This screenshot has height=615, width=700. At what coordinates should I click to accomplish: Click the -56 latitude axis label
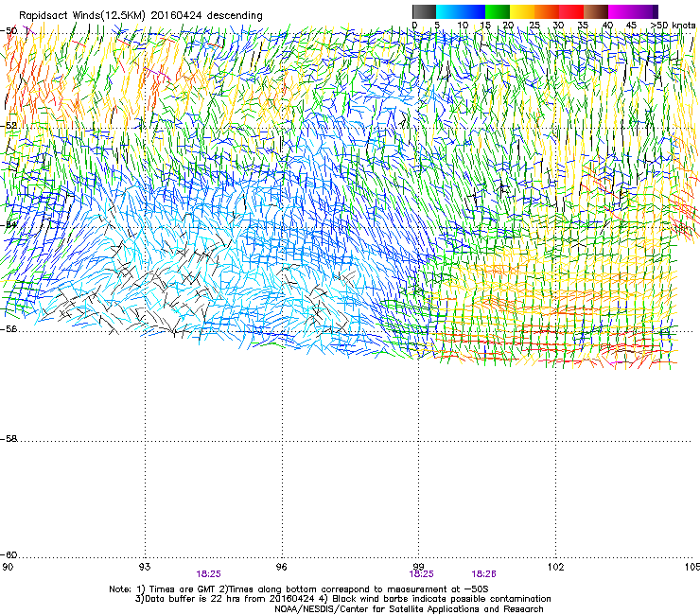coord(9,329)
